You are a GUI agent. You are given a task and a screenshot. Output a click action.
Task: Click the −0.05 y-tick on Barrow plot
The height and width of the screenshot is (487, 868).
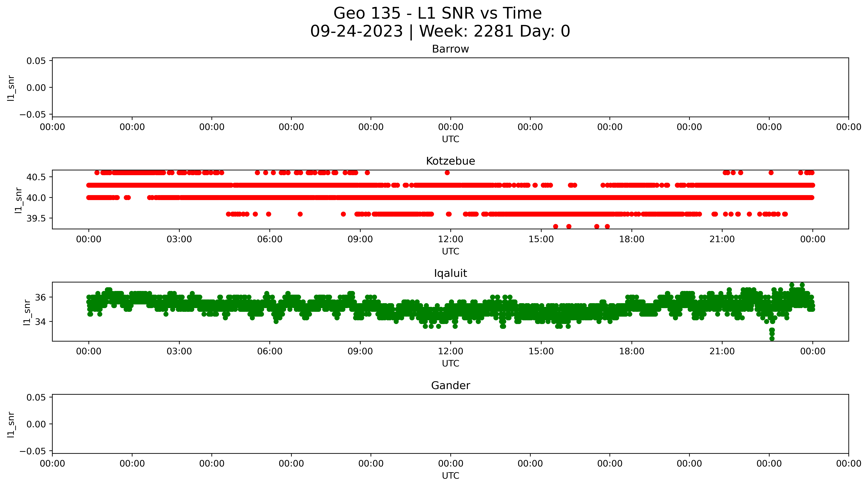33,115
